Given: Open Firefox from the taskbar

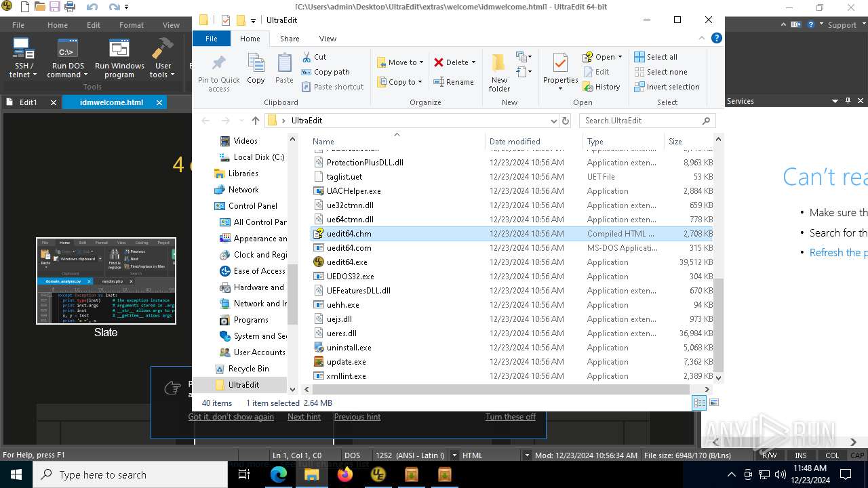Looking at the screenshot, I should [x=345, y=474].
